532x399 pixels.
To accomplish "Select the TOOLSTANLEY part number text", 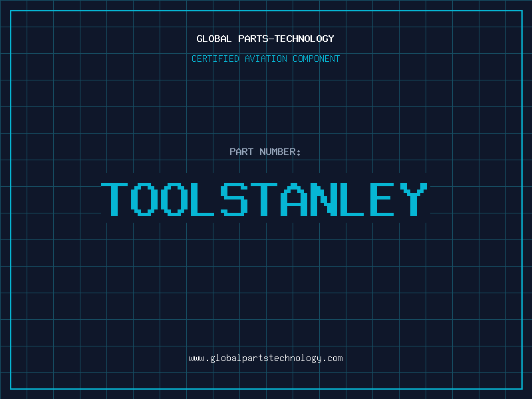I will (x=264, y=199).
